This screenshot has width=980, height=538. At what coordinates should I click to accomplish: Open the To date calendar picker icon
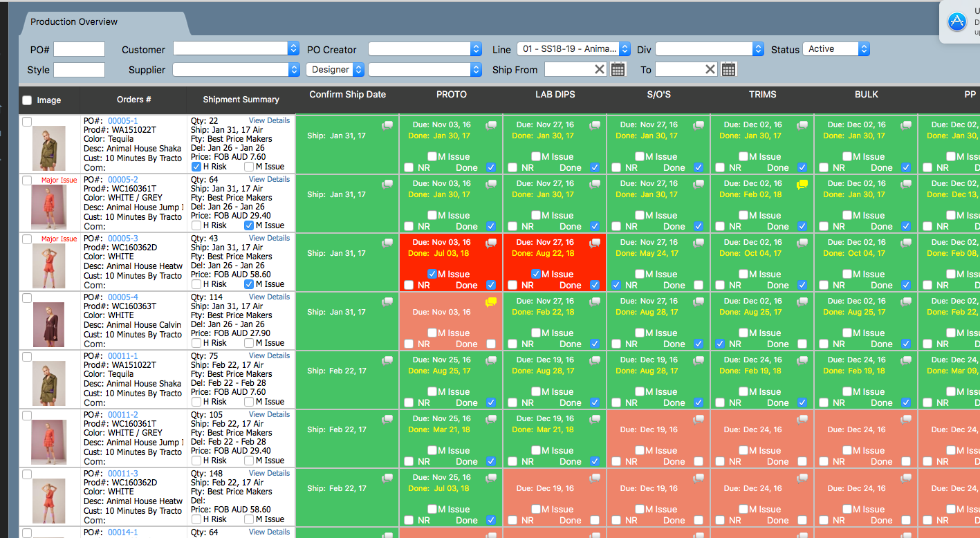click(x=728, y=69)
